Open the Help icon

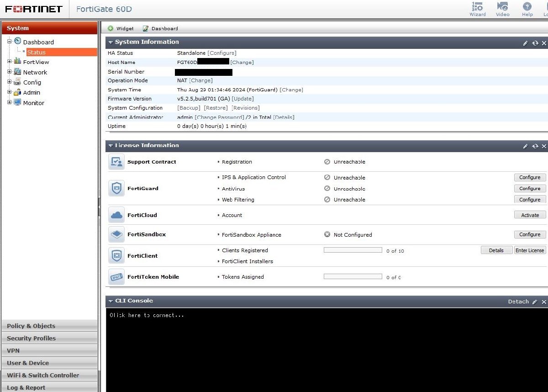(x=527, y=7)
